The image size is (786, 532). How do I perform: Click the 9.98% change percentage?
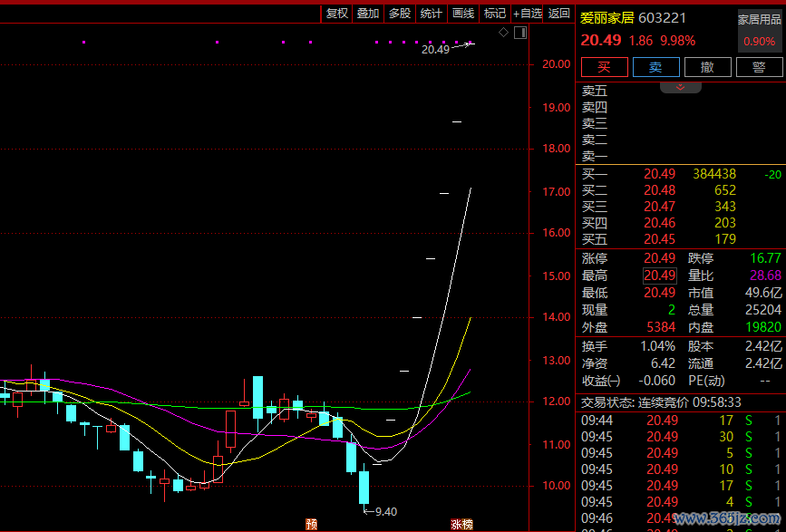678,41
